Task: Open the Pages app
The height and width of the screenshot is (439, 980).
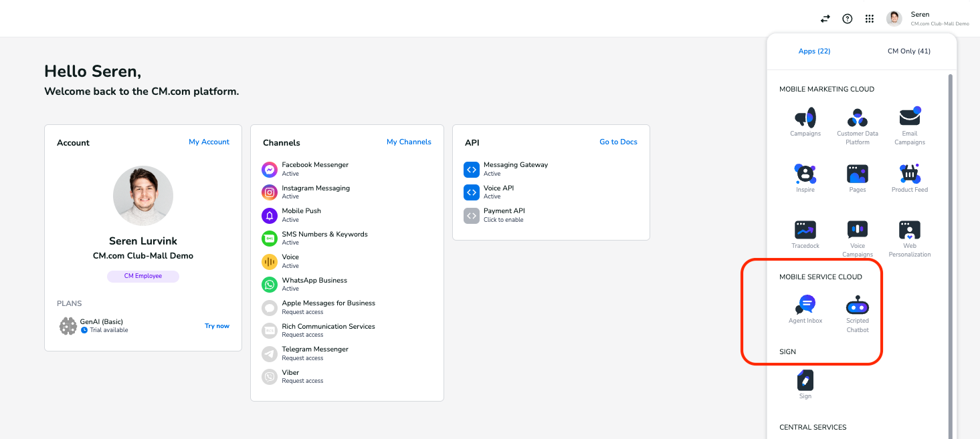Action: click(857, 174)
